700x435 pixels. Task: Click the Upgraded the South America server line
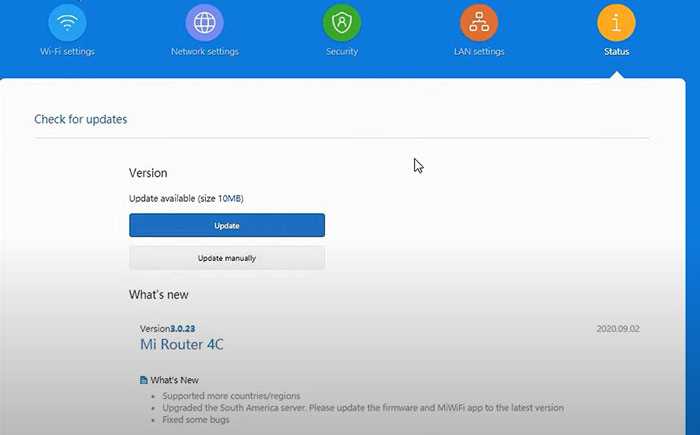pyautogui.click(x=363, y=408)
